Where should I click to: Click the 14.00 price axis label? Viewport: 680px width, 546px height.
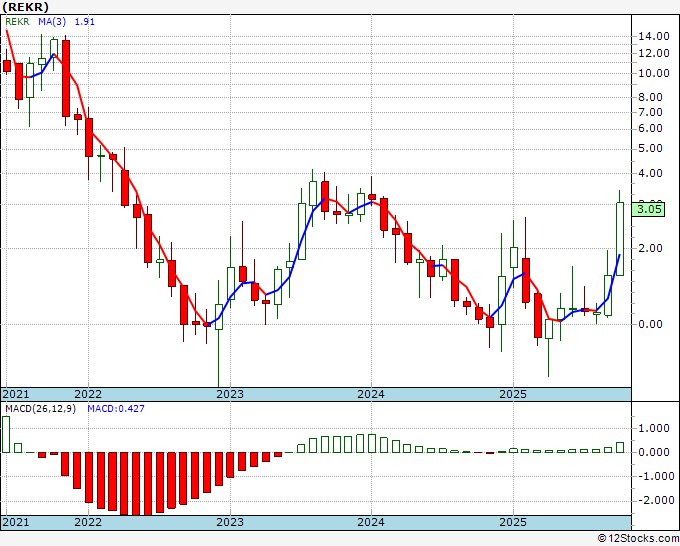click(654, 36)
